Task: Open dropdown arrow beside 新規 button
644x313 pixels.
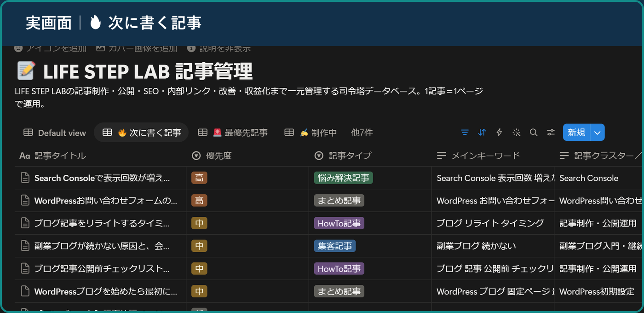Action: (x=598, y=133)
